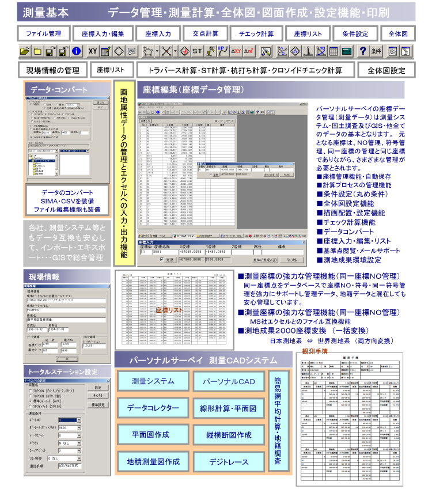The width and height of the screenshot is (432, 504).
Task: Open the port number dropdown
Action: (79, 420)
